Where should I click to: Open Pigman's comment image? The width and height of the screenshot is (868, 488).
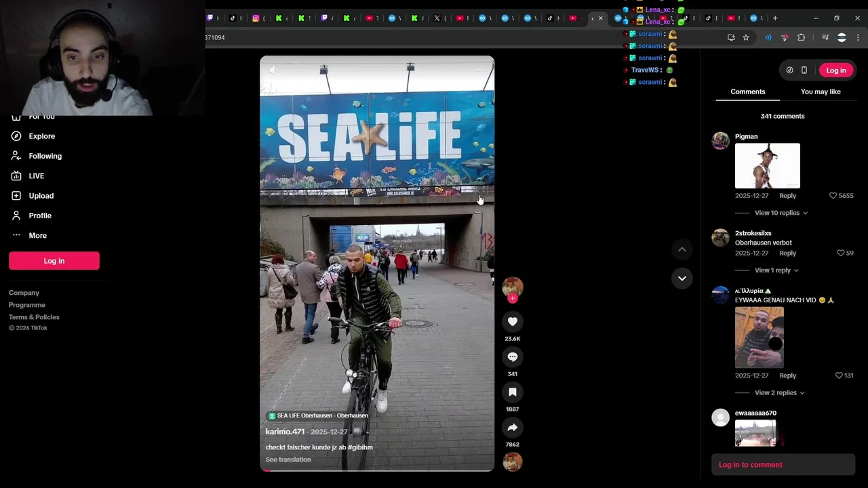point(768,166)
